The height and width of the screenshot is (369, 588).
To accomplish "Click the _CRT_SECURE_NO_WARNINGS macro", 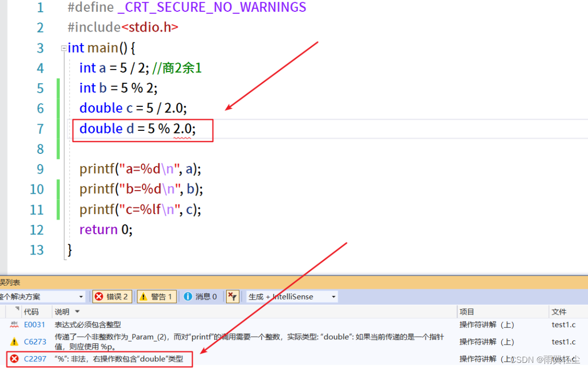I will 212,7.
